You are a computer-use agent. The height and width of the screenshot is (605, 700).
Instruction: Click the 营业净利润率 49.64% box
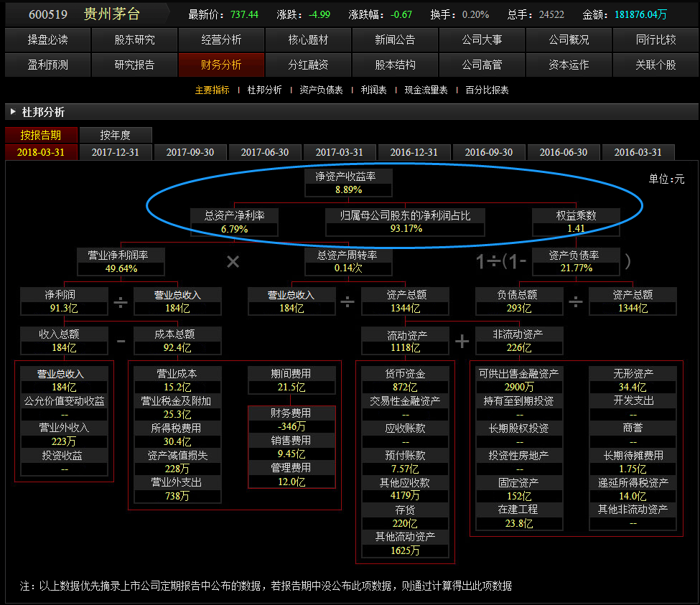click(121, 262)
